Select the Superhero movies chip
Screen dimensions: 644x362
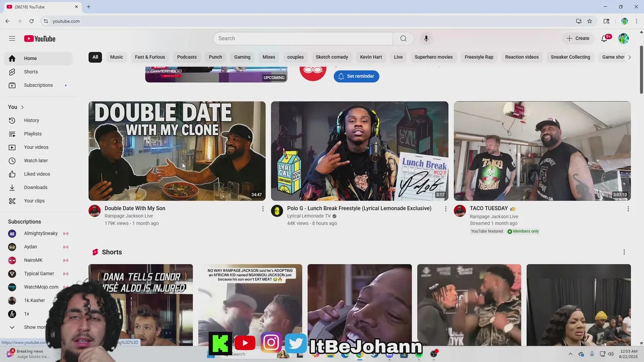(x=434, y=57)
